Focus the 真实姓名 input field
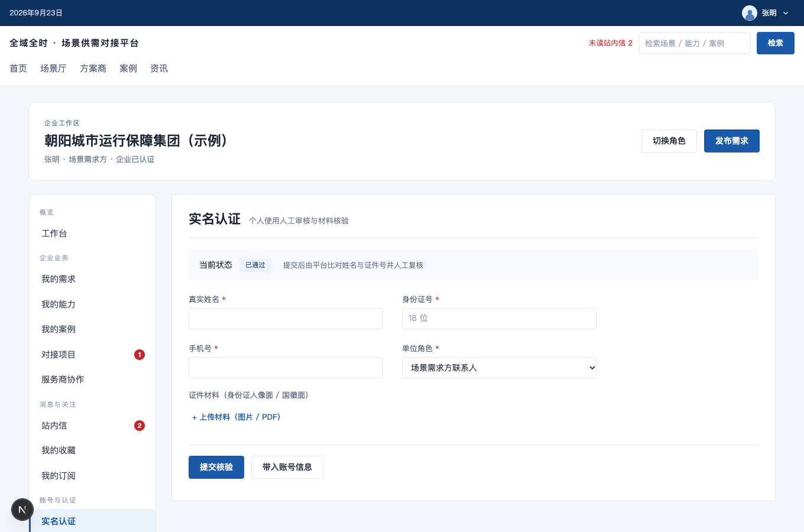 [x=286, y=319]
